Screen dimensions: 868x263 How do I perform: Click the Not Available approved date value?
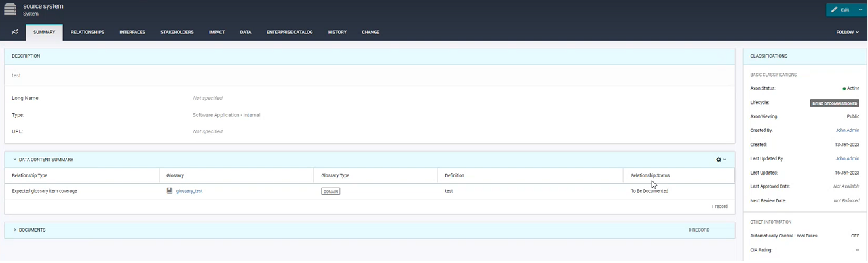pyautogui.click(x=846, y=186)
